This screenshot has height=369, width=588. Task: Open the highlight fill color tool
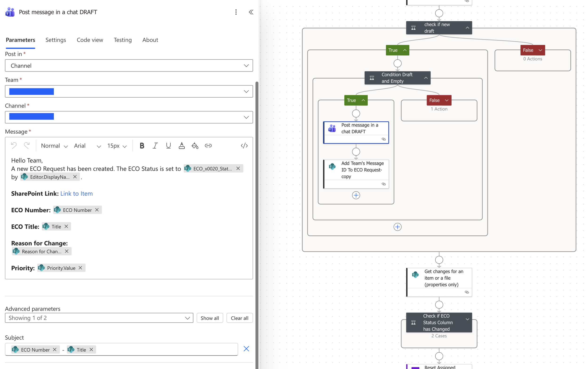click(x=195, y=146)
